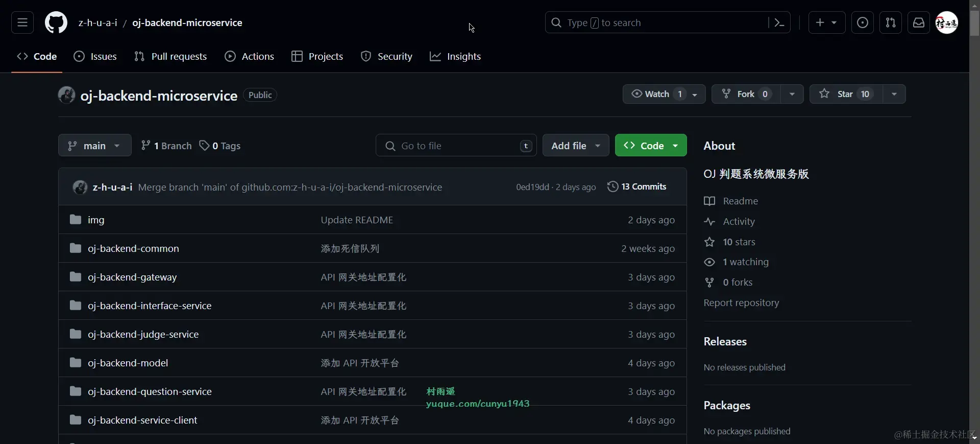Open the oj-backend-microservice breadcrumb link
Image resolution: width=980 pixels, height=444 pixels.
[187, 22]
